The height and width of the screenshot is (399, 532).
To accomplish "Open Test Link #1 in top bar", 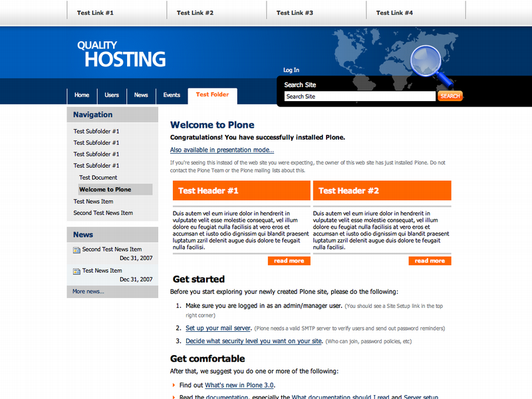I will [95, 13].
